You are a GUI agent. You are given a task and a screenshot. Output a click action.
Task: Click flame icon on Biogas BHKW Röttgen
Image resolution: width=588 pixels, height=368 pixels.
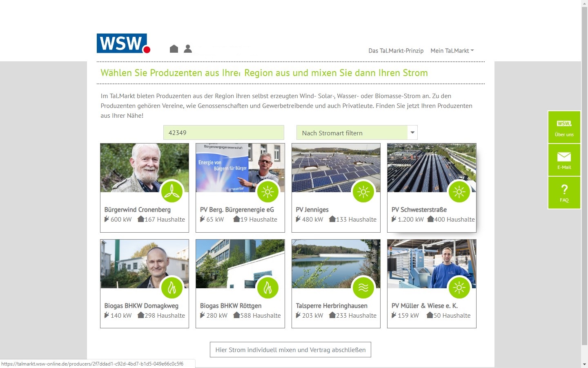(x=267, y=287)
